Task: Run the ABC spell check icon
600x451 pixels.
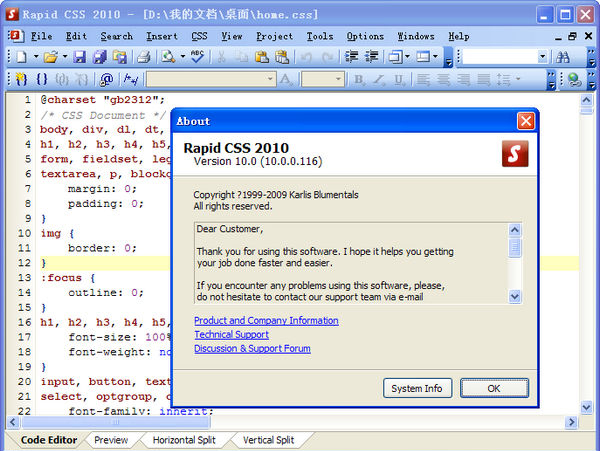Action: [x=197, y=57]
